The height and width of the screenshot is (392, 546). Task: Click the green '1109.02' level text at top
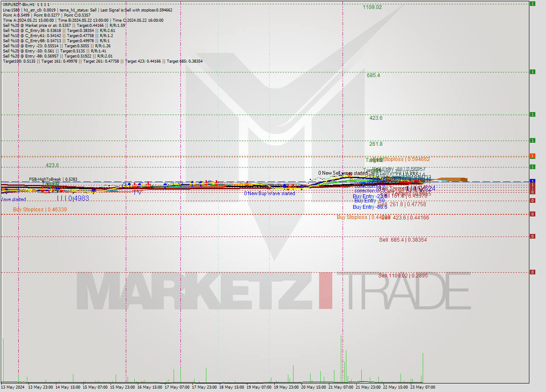[x=372, y=7]
